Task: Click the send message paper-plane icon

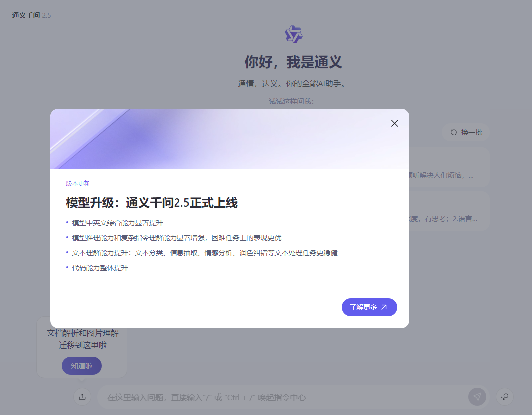Action: tap(477, 397)
